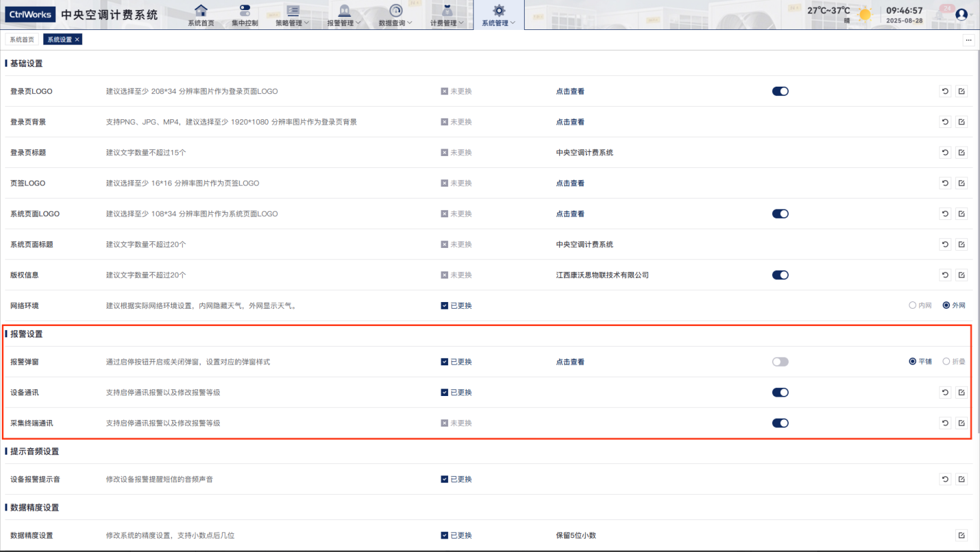
Task: Reset the 登录页LOGO setting with restore icon
Action: [x=945, y=91]
